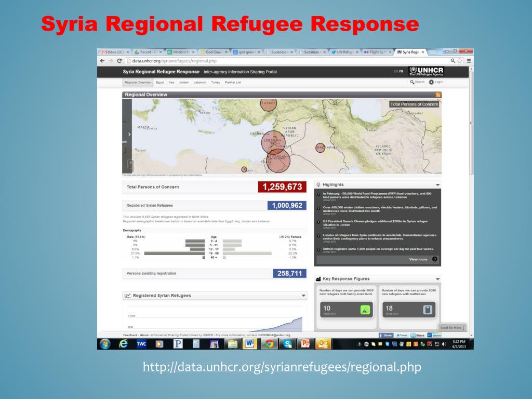Collapse the Key Response Figures panel arrow
Image resolution: width=532 pixels, height=399 pixels.
[437, 279]
